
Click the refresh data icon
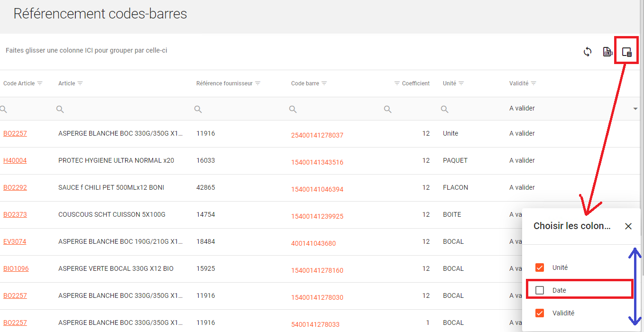(588, 52)
